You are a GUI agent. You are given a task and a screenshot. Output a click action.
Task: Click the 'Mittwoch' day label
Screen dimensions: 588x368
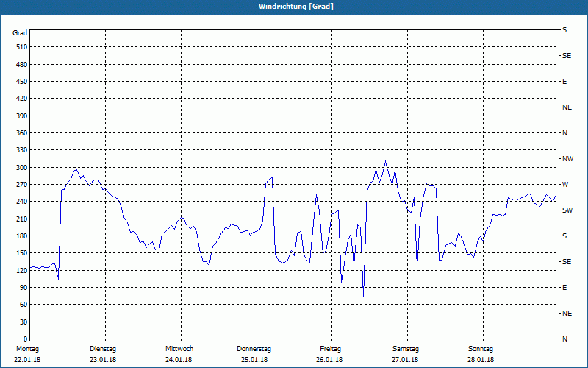coord(179,349)
